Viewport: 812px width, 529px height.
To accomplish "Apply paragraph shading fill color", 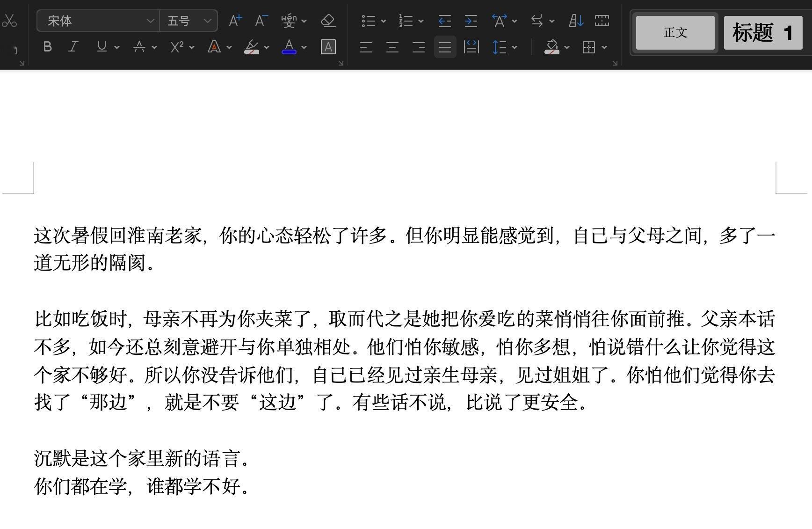I will coord(552,47).
